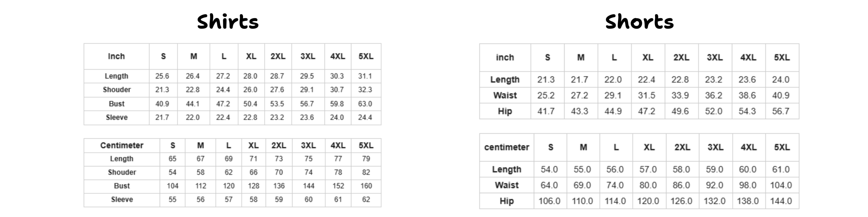The image size is (868, 217).
Task: Select Sleeve row label in shirts centimeter table
Action: [122, 199]
